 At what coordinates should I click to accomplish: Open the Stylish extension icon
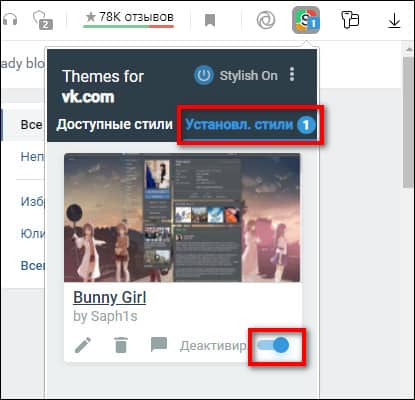[x=306, y=20]
